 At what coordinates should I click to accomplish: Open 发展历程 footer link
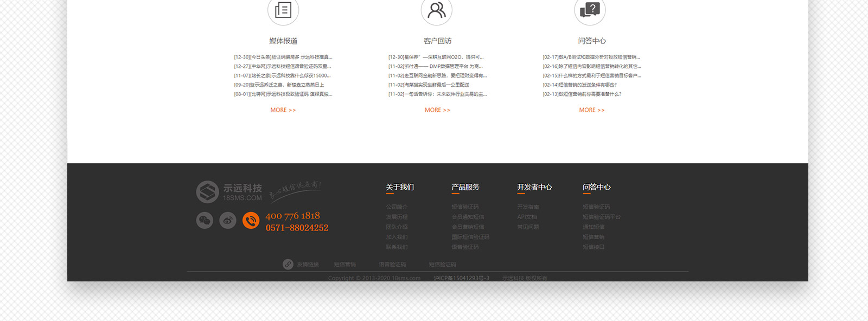pos(397,217)
